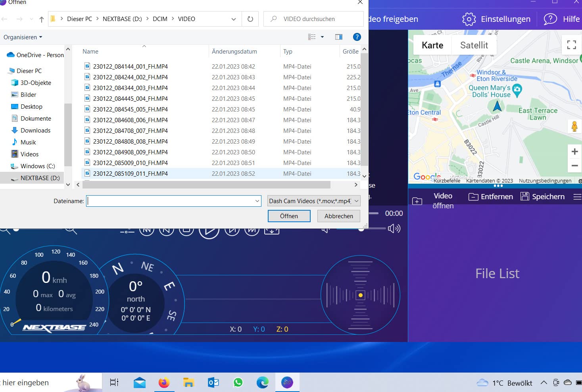Launch Mail from the taskbar

point(139,382)
